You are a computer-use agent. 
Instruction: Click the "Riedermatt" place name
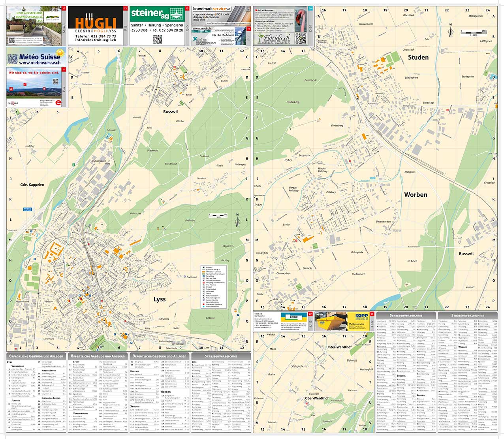pyautogui.click(x=358, y=274)
